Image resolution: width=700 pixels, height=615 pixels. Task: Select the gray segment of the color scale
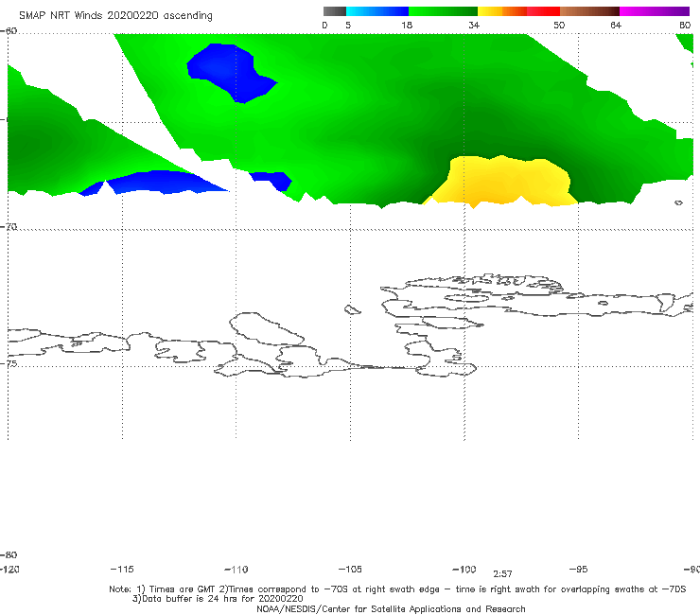tap(335, 11)
